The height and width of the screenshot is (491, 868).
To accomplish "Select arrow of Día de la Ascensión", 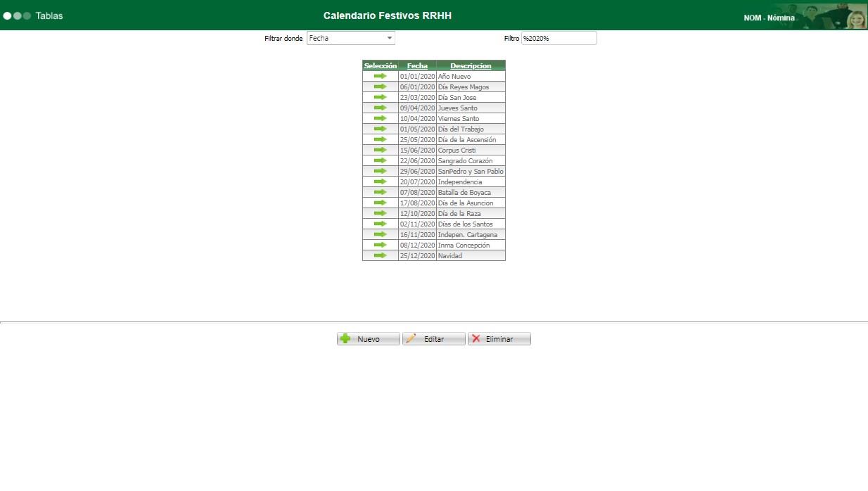I will 381,139.
